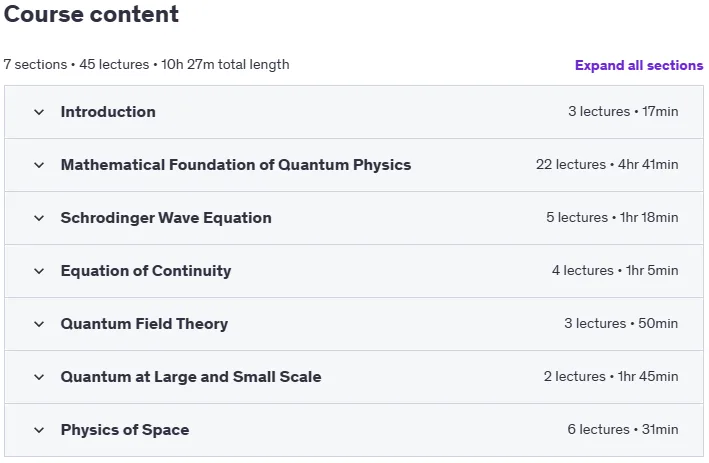
Task: Click chevron beside Mathematical Foundation of Quantum Physics
Action: pos(39,165)
